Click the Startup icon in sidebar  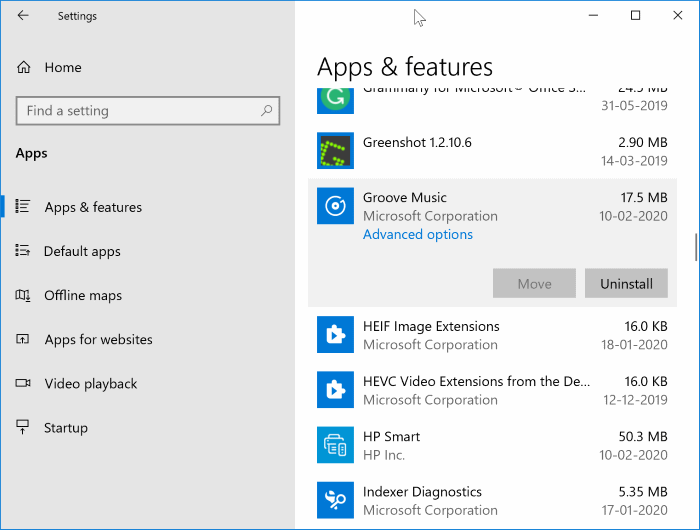pos(22,427)
